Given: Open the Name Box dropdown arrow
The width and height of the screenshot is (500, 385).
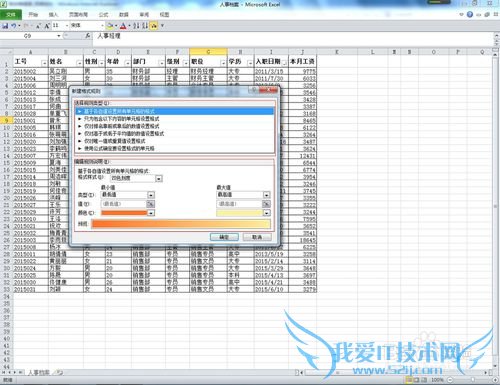Looking at the screenshot, I should pos(59,36).
